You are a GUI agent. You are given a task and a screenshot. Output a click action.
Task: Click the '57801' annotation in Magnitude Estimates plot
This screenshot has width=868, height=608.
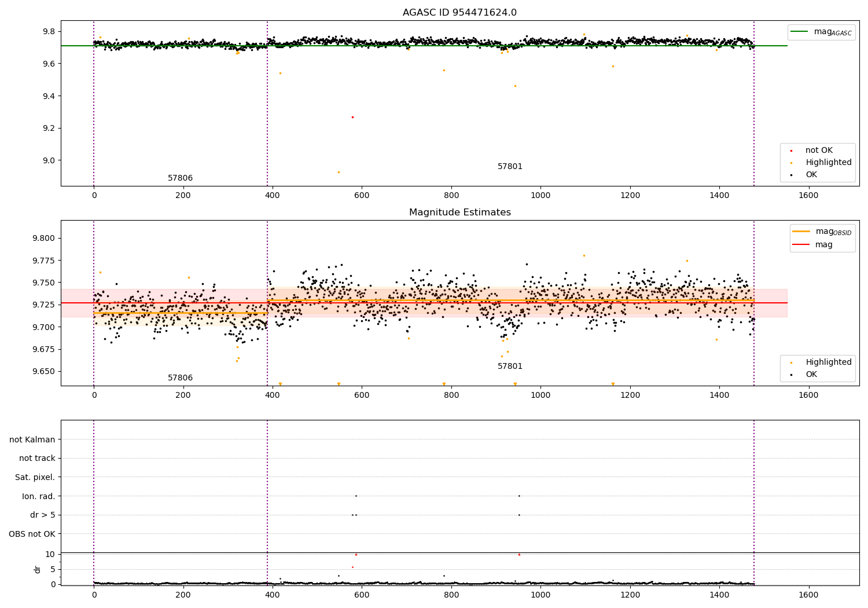(x=510, y=367)
